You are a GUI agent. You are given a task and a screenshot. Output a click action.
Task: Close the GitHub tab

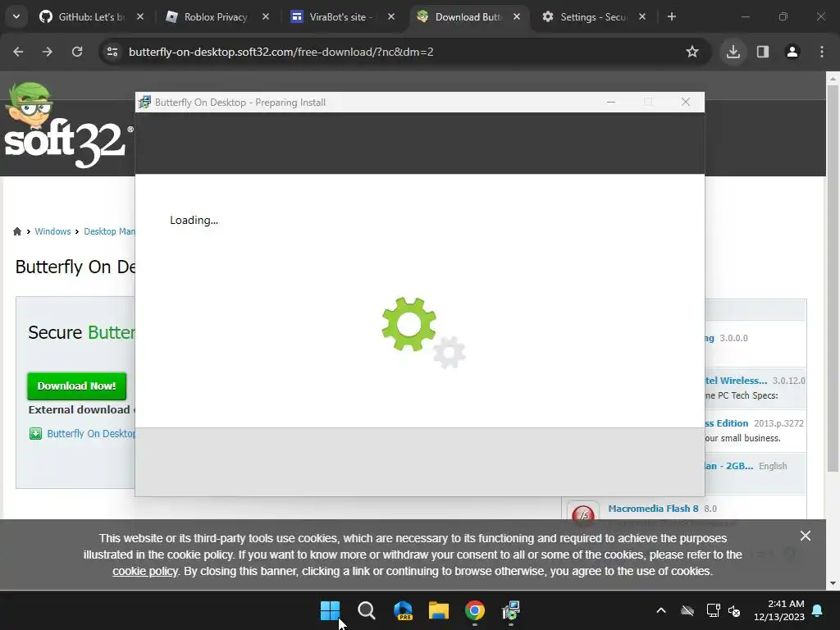coord(139,16)
